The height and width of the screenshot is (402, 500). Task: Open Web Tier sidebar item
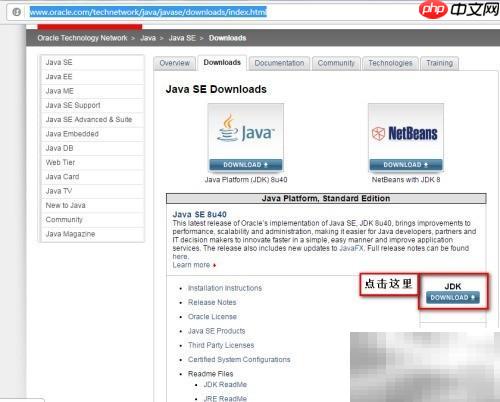[x=92, y=163]
